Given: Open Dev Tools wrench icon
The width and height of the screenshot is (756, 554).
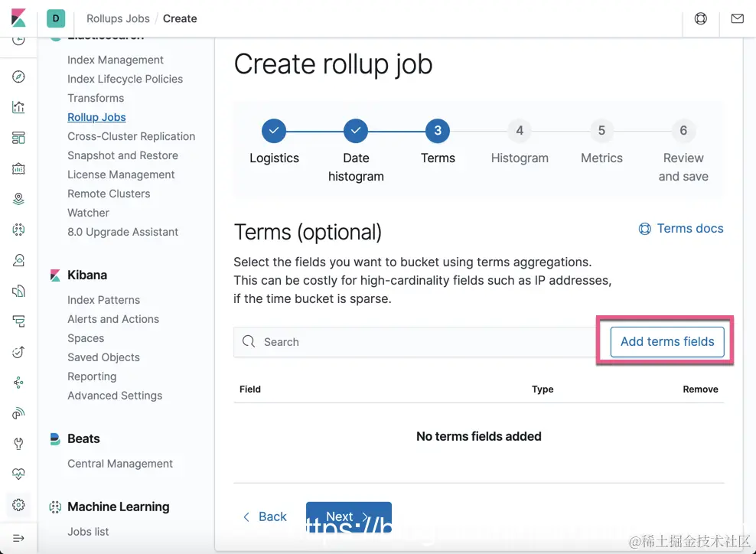Looking at the screenshot, I should (x=18, y=444).
